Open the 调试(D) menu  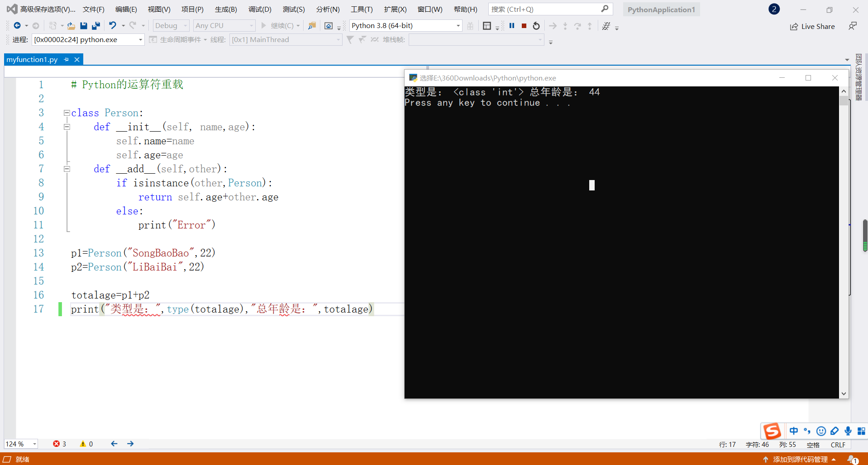point(259,9)
